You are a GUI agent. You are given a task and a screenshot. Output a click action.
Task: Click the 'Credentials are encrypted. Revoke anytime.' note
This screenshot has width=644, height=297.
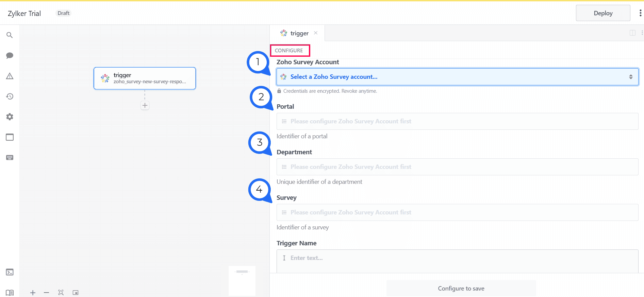click(x=330, y=91)
